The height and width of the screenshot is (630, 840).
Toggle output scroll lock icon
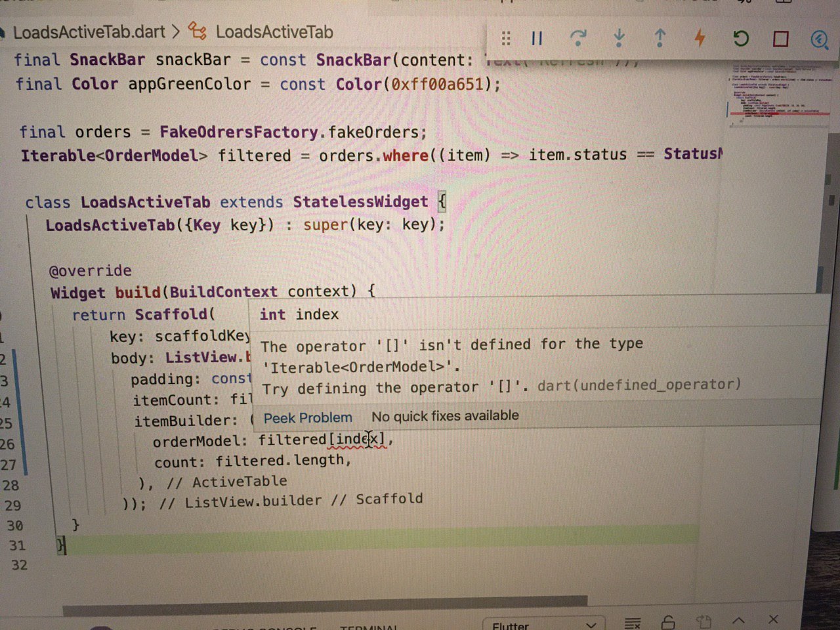coord(668,622)
